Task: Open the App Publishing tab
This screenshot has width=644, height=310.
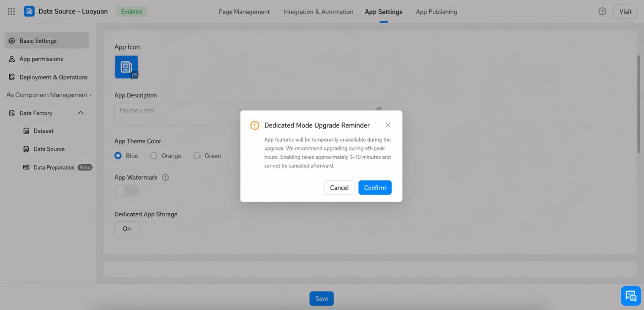Action: [436, 12]
